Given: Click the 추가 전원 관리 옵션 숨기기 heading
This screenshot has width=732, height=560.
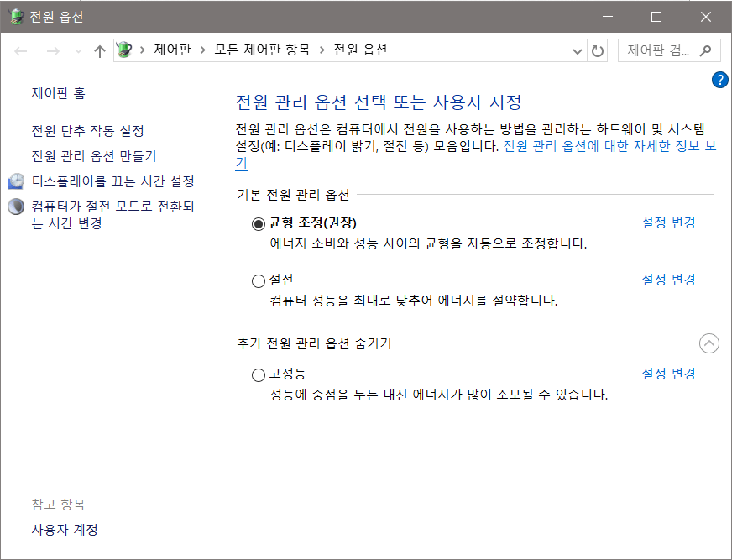Looking at the screenshot, I should click(x=314, y=343).
